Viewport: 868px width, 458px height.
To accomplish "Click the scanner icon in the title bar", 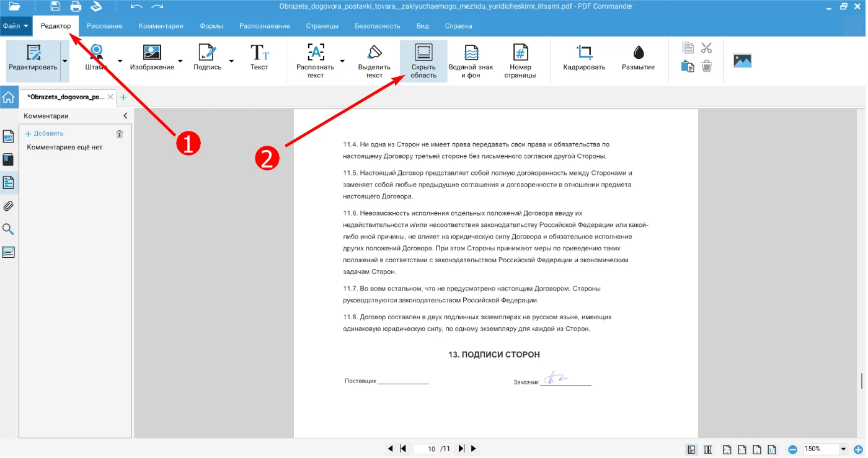I will 95,7.
